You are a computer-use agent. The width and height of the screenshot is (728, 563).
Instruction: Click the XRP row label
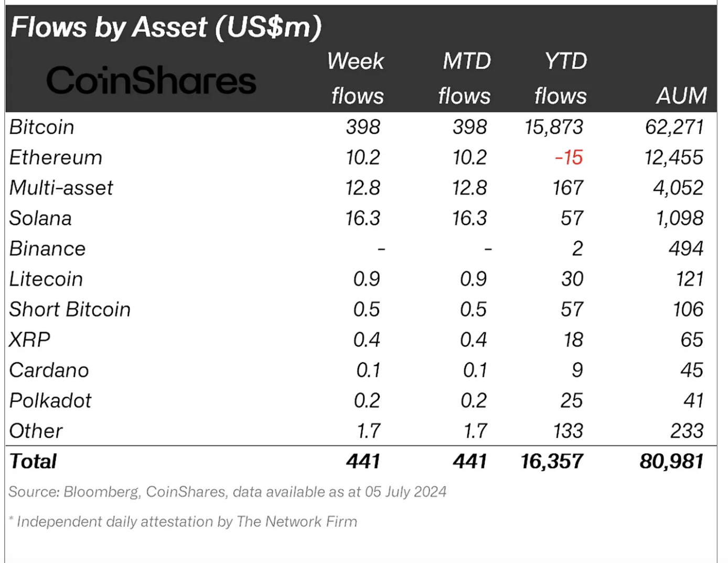pos(30,340)
